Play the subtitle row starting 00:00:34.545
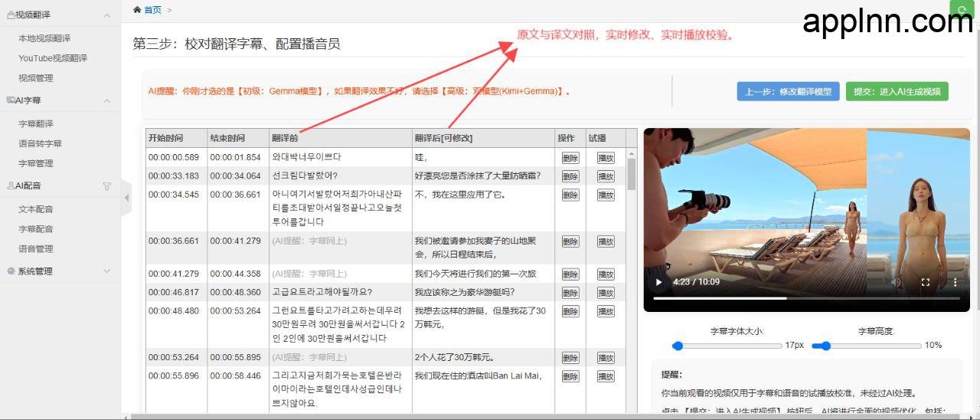 click(x=606, y=195)
